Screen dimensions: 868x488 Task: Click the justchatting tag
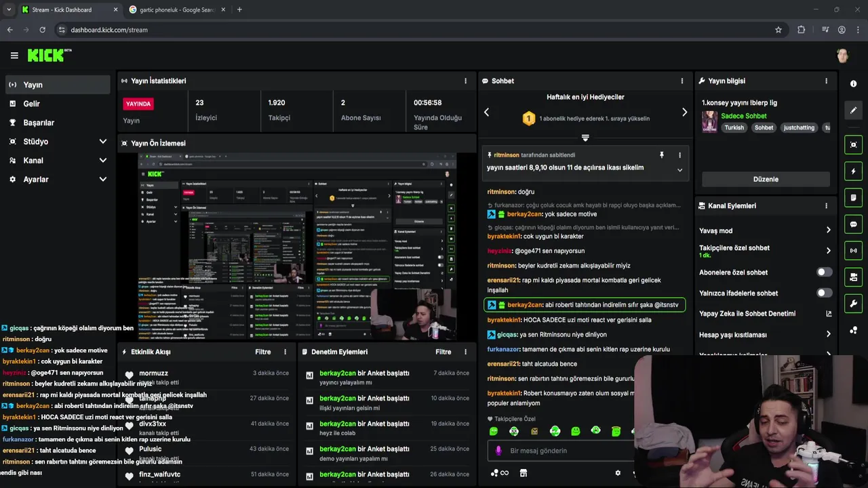click(799, 127)
